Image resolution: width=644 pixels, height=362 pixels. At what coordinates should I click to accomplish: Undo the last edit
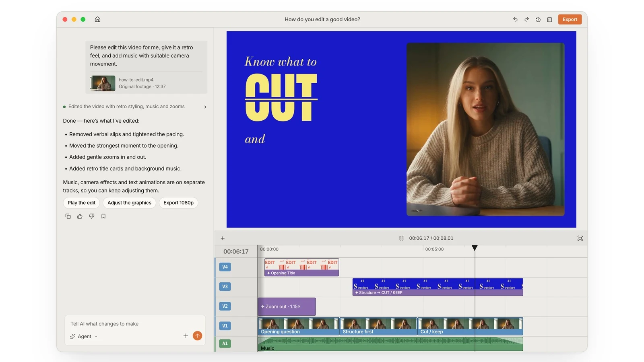tap(515, 19)
